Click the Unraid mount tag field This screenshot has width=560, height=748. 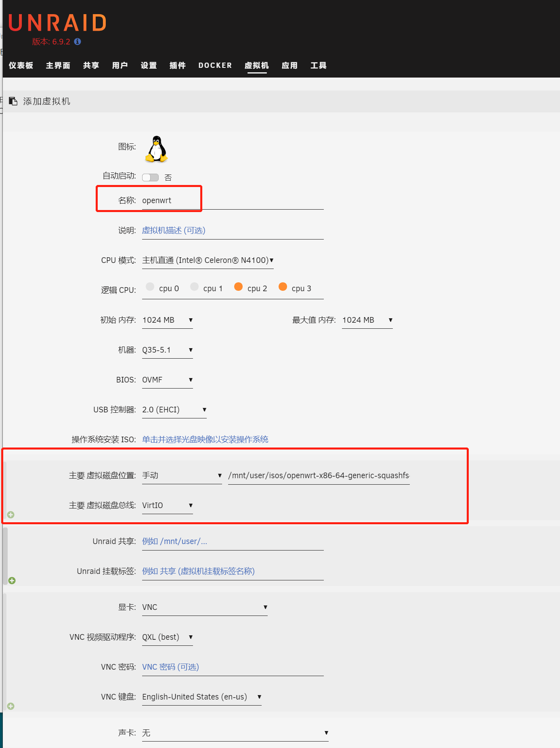[233, 572]
